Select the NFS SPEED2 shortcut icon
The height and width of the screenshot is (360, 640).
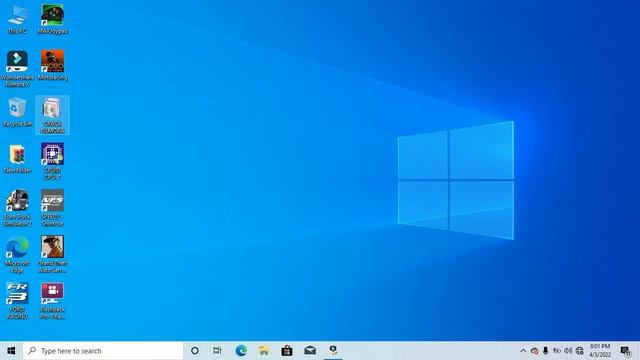(x=52, y=208)
